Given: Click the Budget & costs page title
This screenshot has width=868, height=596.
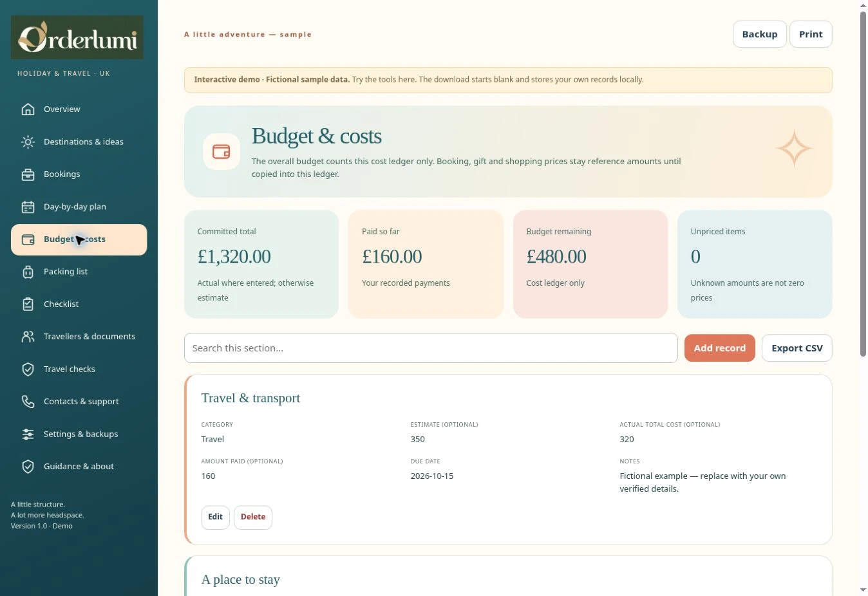Looking at the screenshot, I should pos(317,136).
